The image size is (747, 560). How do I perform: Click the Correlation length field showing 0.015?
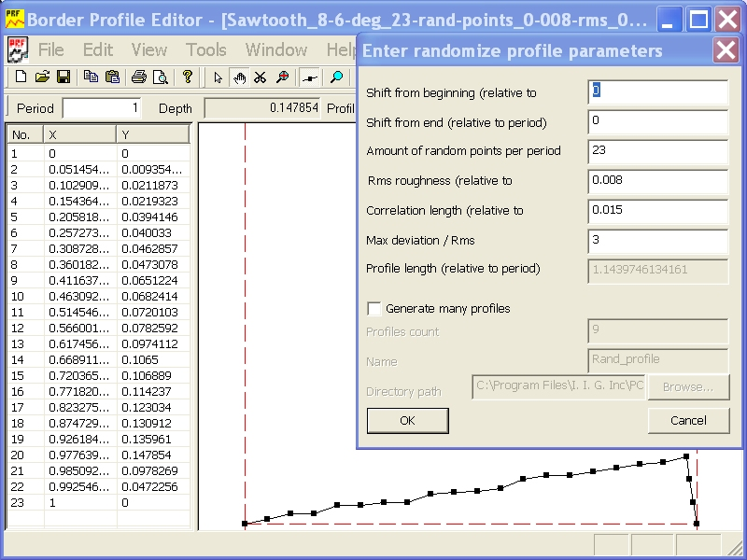coord(658,212)
